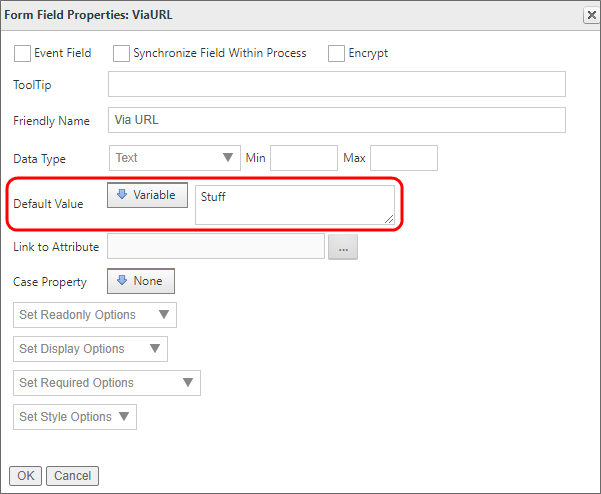This screenshot has width=601, height=494.
Task: Check the Encrypt option
Action: [336, 53]
